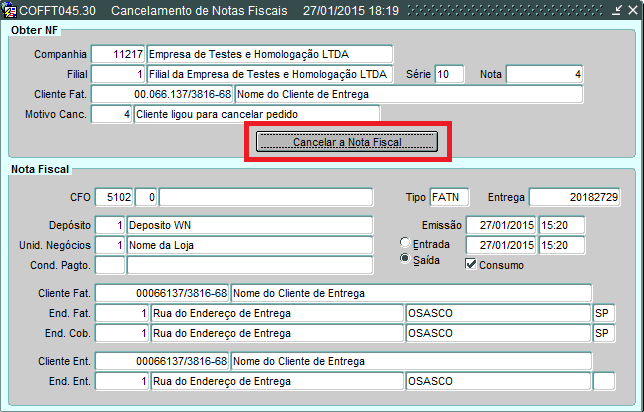644x412 pixels.
Task: Click the Unid. Negócios name field
Action: tap(249, 245)
